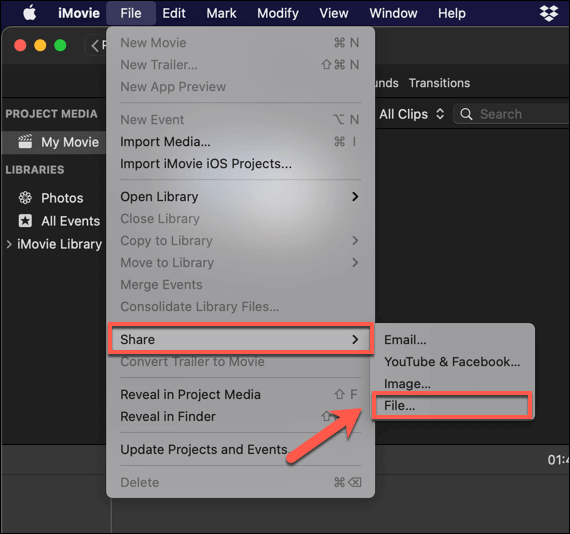The image size is (570, 534).
Task: Click the Dropbox menu bar icon
Action: click(549, 13)
